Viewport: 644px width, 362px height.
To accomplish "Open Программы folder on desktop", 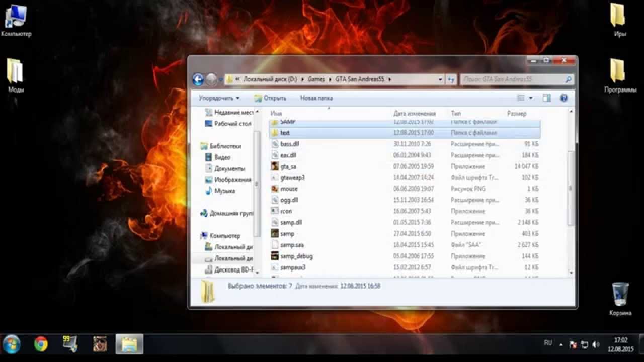I will pyautogui.click(x=620, y=76).
